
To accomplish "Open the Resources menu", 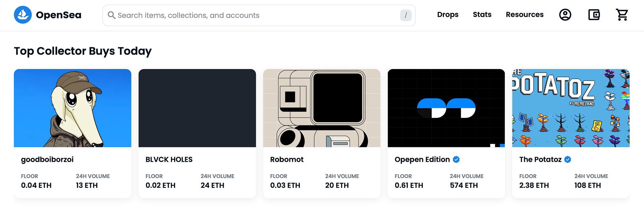I will [525, 15].
